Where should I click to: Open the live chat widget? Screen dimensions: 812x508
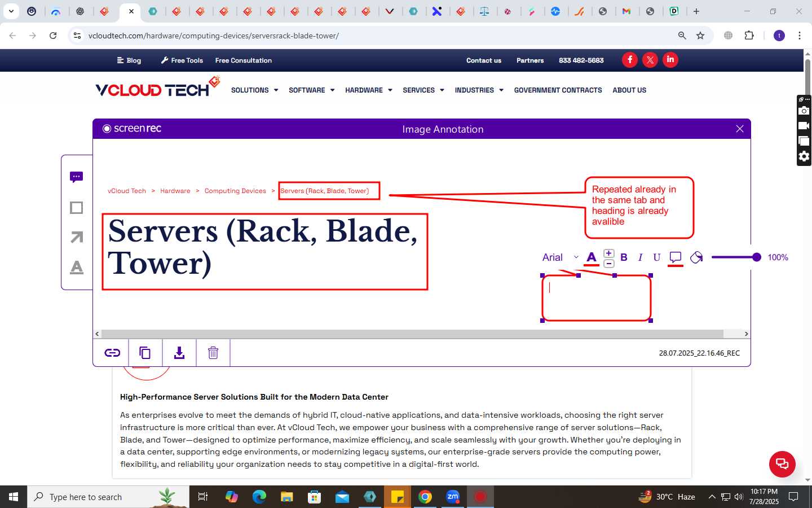point(782,464)
